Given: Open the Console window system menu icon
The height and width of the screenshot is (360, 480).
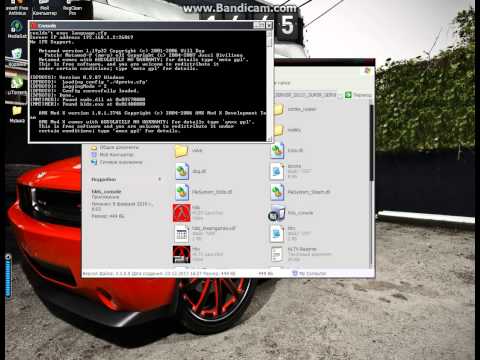Looking at the screenshot, I should pyautogui.click(x=34, y=26).
